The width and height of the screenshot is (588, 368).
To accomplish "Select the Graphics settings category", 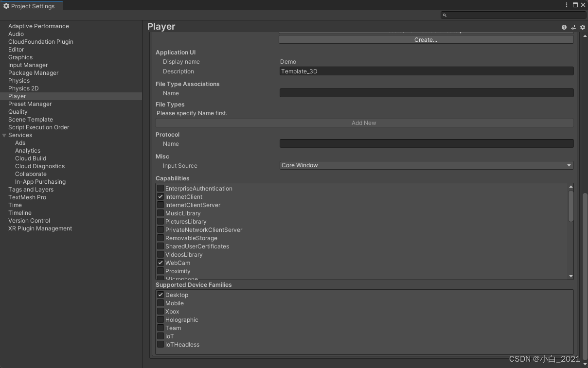I will (20, 57).
